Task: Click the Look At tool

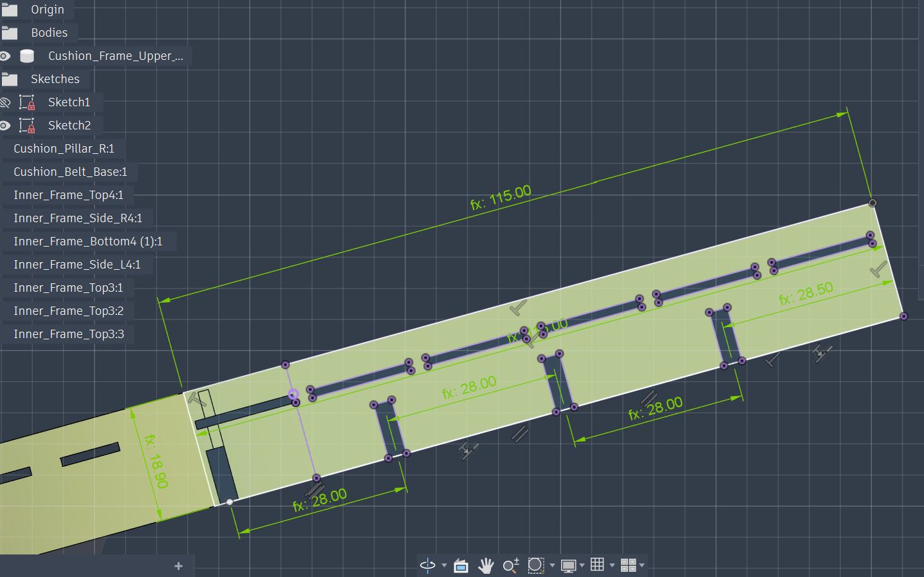Action: [461, 565]
